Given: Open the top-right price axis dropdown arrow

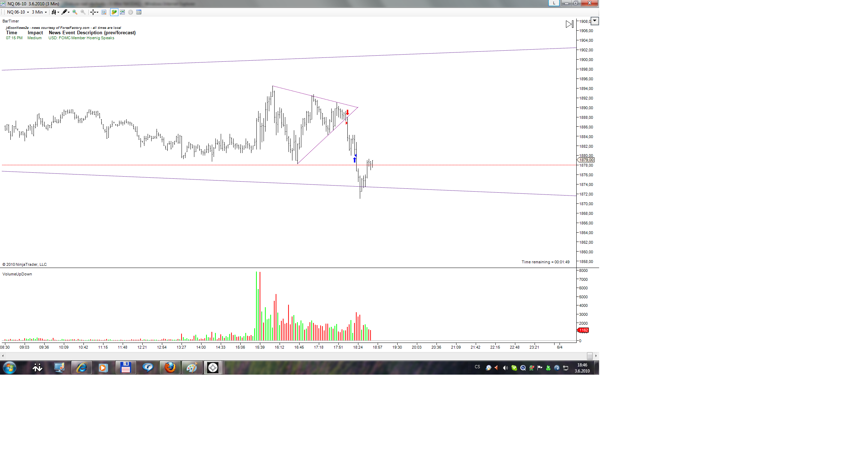Looking at the screenshot, I should (x=594, y=21).
